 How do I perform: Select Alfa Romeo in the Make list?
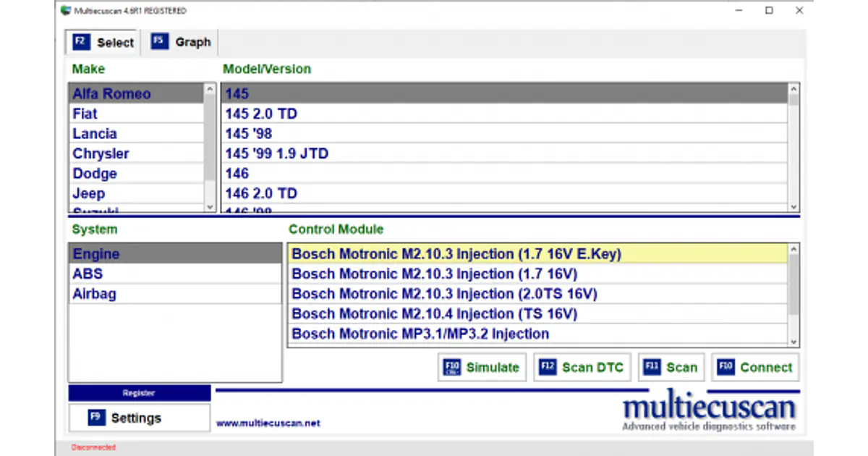click(x=137, y=93)
